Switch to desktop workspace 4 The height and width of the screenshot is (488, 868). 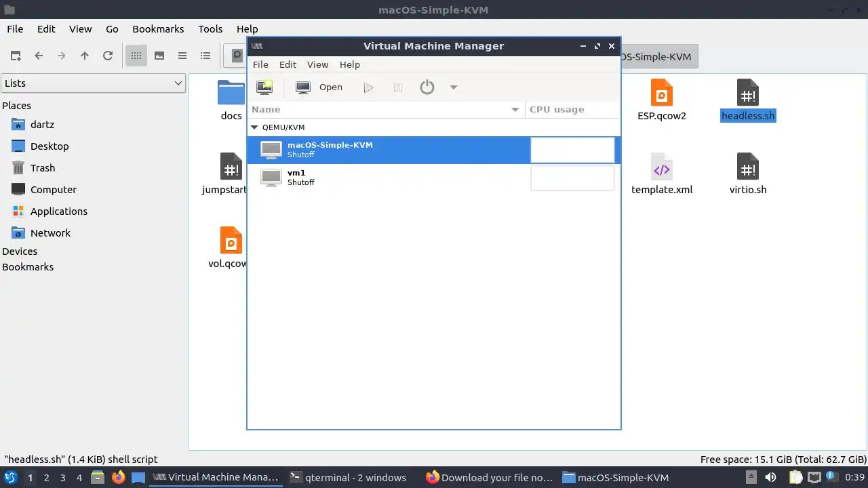[x=79, y=477]
